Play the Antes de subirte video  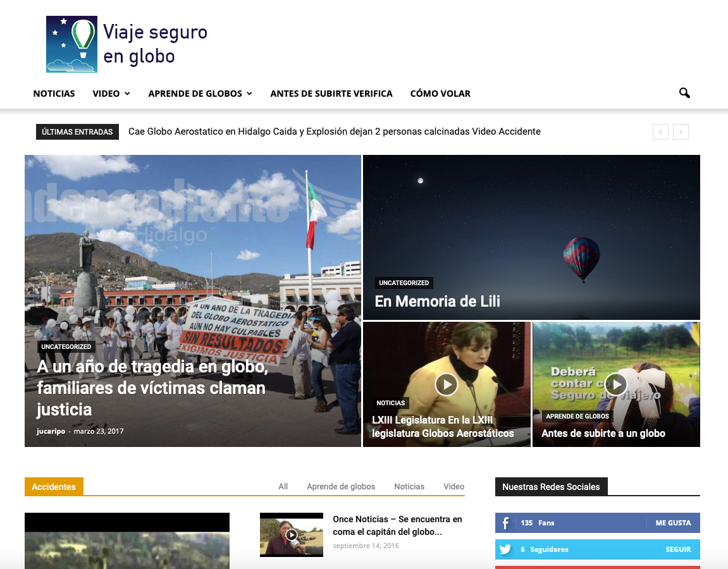(x=615, y=384)
